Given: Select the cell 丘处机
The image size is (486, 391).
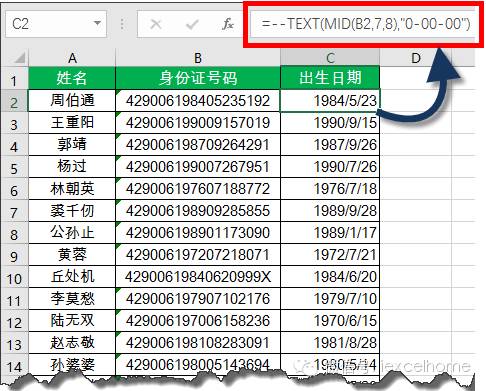Looking at the screenshot, I should coord(72,277).
